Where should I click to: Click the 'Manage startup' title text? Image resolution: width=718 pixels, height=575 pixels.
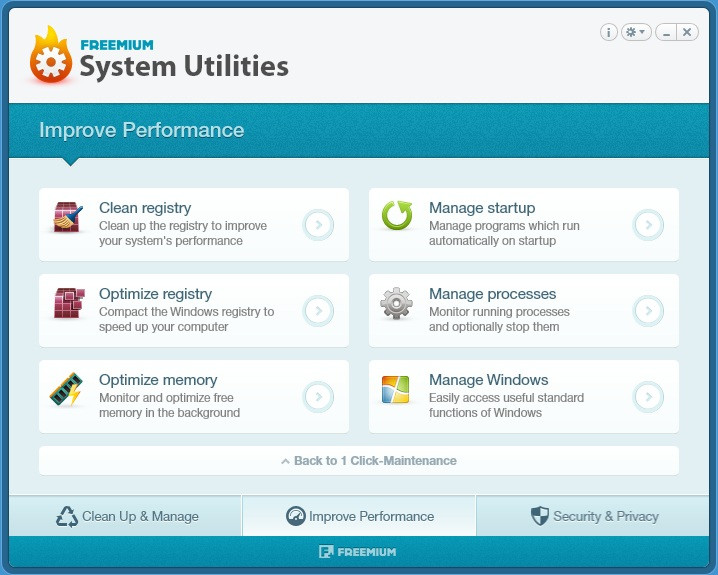[482, 208]
